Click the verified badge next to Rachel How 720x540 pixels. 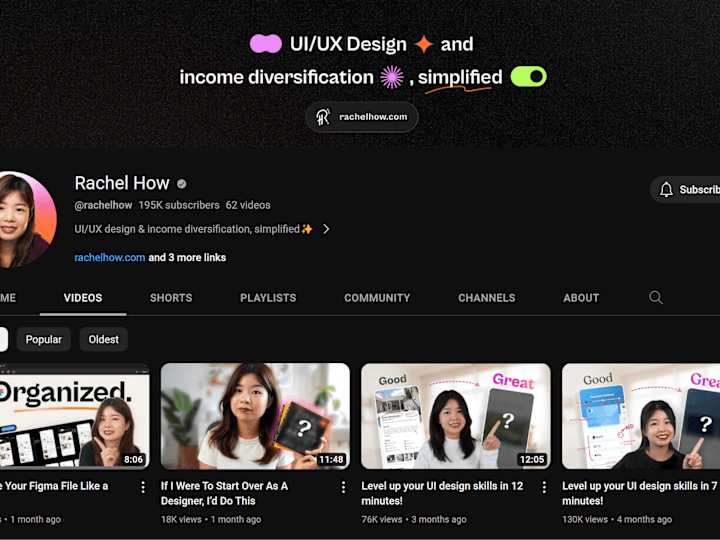point(182,184)
